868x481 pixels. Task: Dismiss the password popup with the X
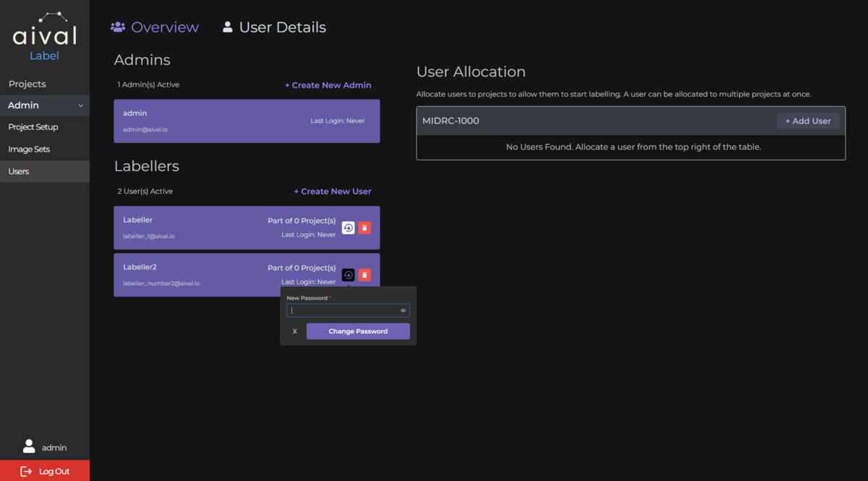click(294, 331)
